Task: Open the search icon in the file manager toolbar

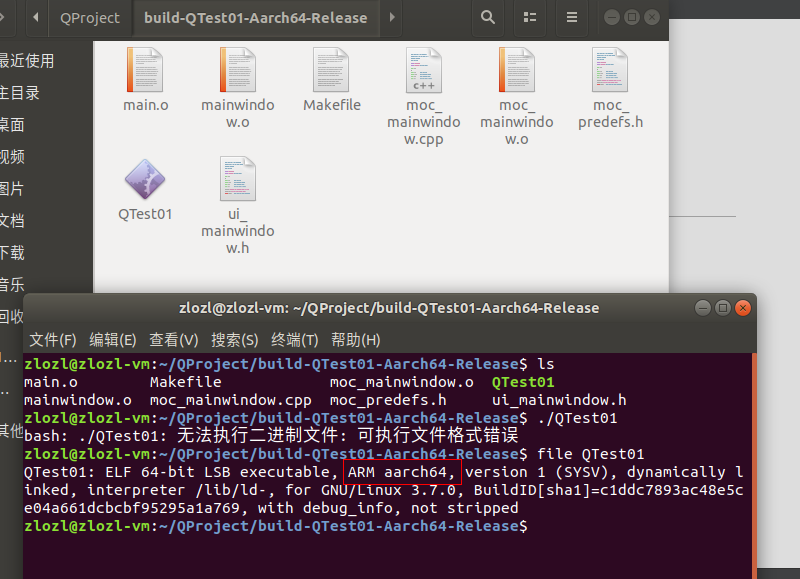Action: tap(487, 17)
